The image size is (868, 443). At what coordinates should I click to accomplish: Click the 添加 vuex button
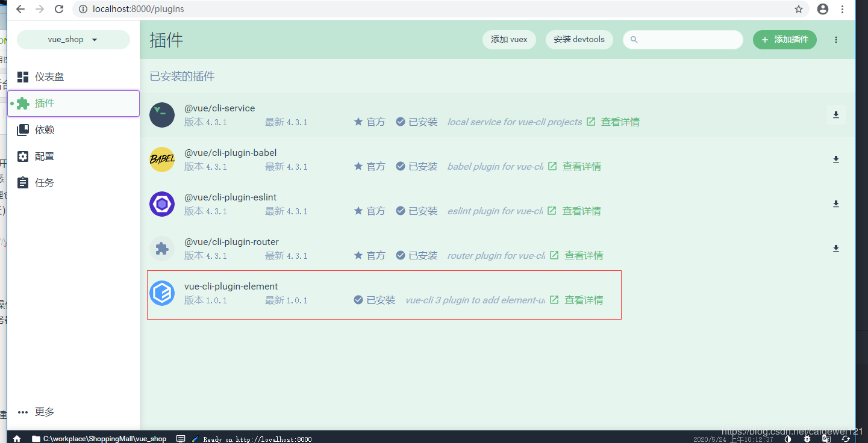[509, 39]
